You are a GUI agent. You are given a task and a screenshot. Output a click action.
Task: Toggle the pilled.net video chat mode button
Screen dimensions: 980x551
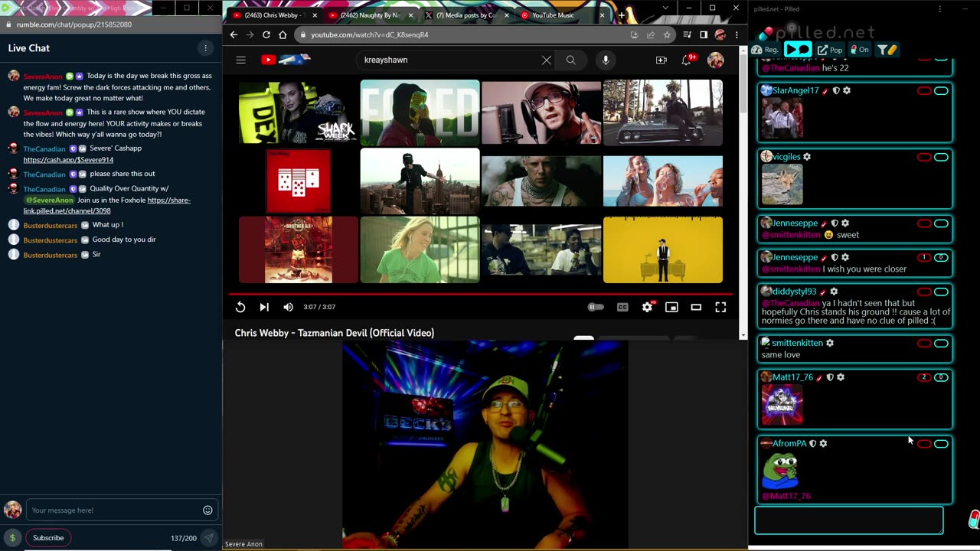tap(798, 50)
